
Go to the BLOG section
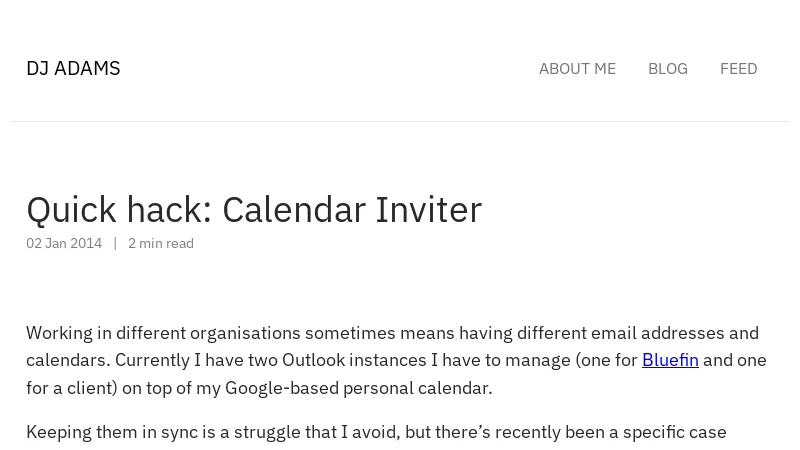coord(667,68)
